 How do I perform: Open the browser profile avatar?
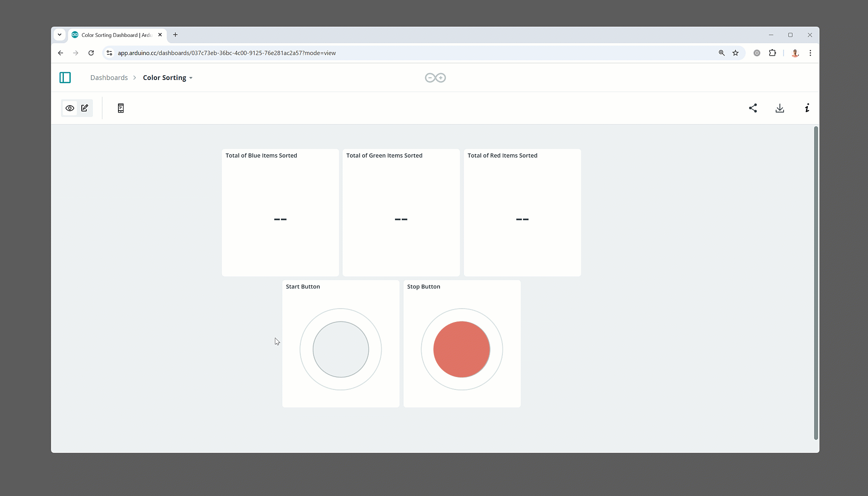pos(795,53)
